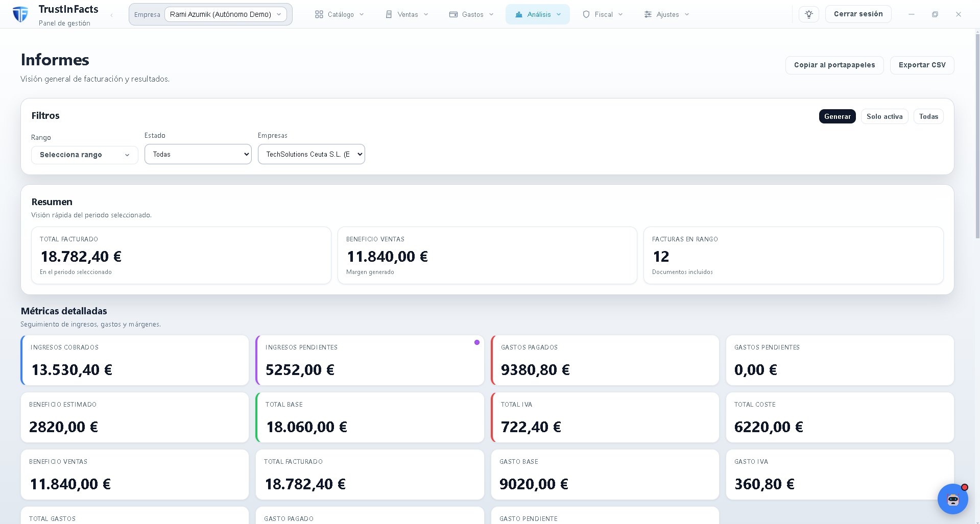Open the chatbot assistant bubble
This screenshot has width=980, height=524.
coord(953,499)
